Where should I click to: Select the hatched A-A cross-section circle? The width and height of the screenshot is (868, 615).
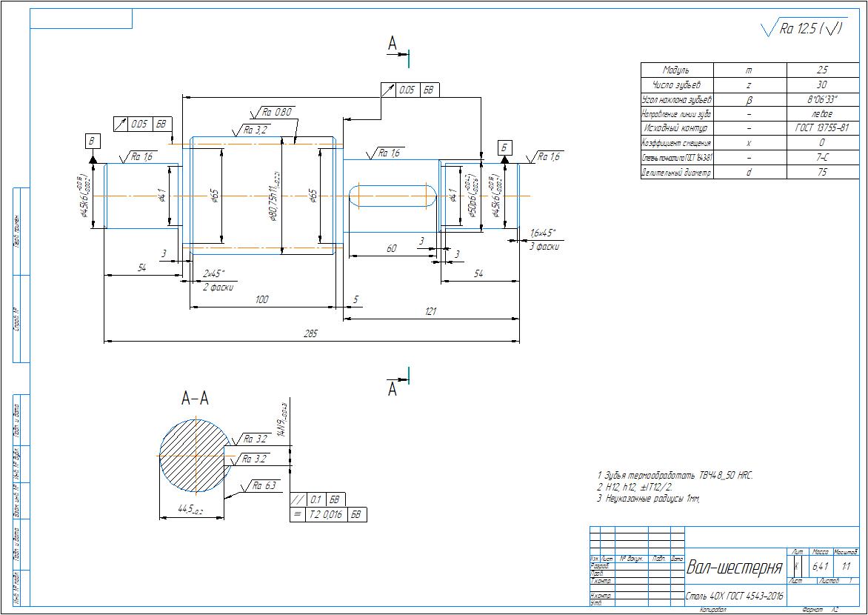pos(194,453)
